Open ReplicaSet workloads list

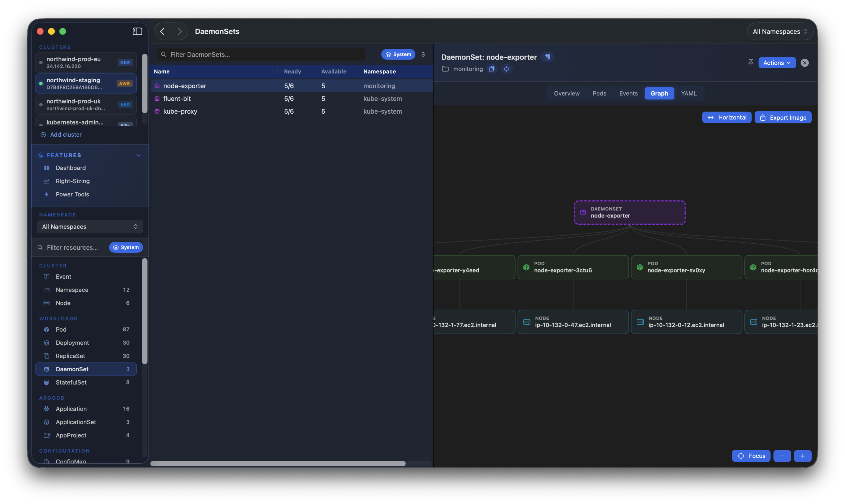(86, 356)
